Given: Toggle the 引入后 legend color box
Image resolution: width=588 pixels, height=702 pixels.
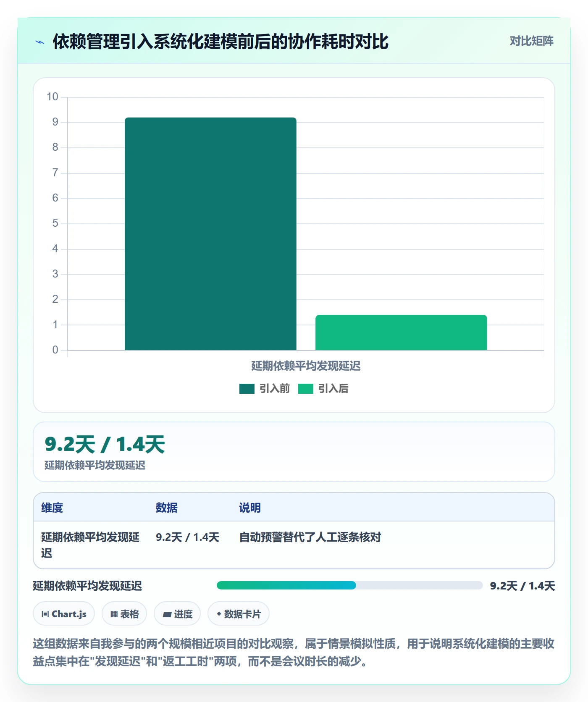Looking at the screenshot, I should click(x=306, y=389).
